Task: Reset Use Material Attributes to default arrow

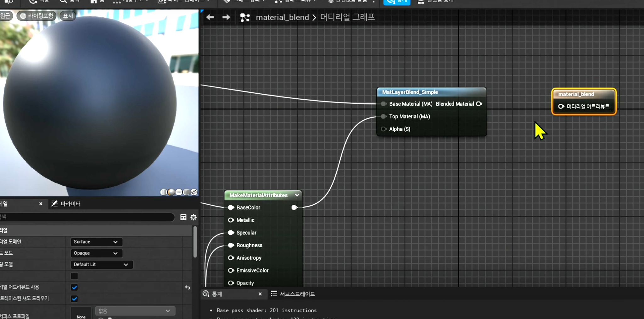Action: point(188,287)
